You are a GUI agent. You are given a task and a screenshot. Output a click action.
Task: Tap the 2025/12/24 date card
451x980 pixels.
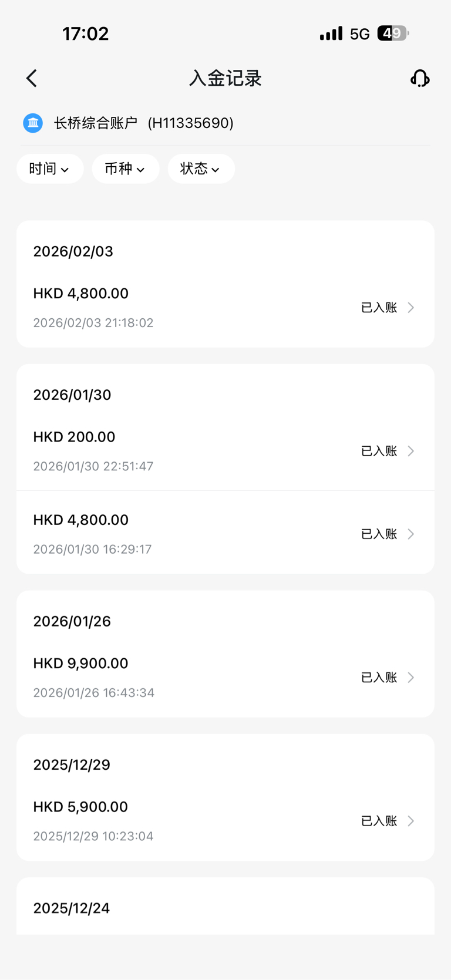(x=225, y=907)
